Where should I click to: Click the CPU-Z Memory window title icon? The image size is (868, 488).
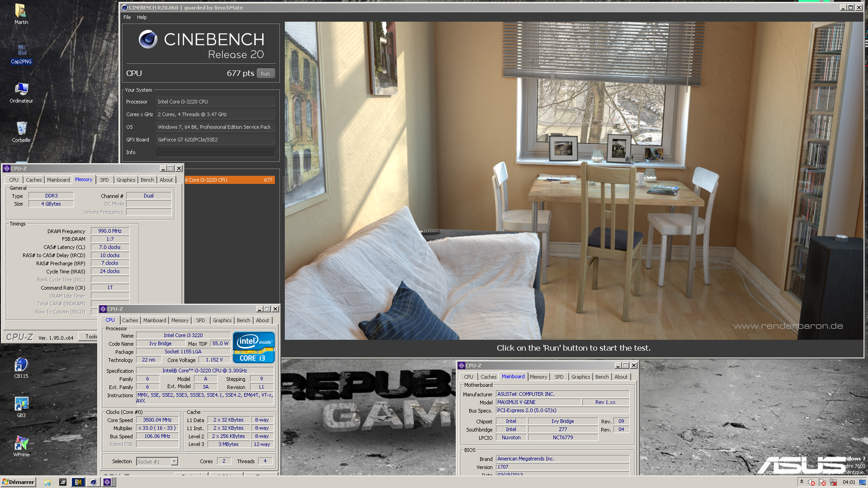7,169
